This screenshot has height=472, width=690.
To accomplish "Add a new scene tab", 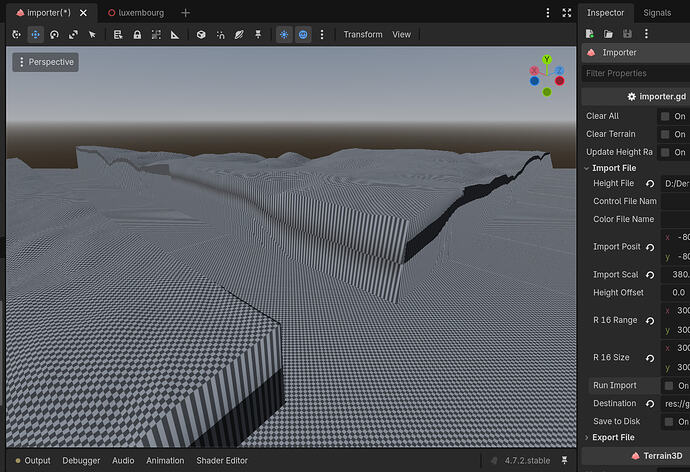I will 185,13.
